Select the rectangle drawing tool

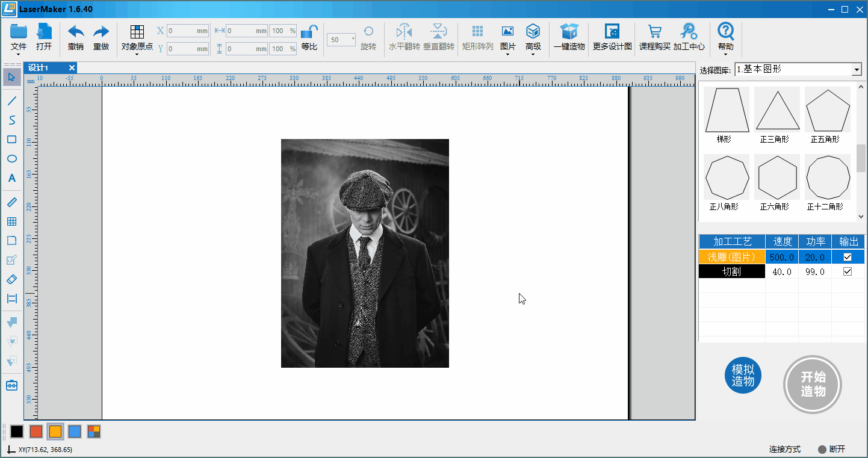(x=11, y=140)
